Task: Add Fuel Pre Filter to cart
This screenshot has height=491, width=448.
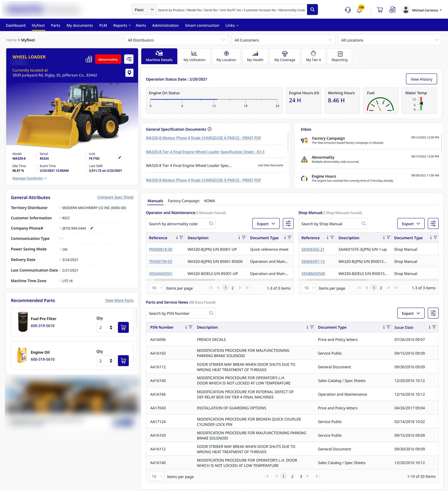Action: click(x=123, y=328)
